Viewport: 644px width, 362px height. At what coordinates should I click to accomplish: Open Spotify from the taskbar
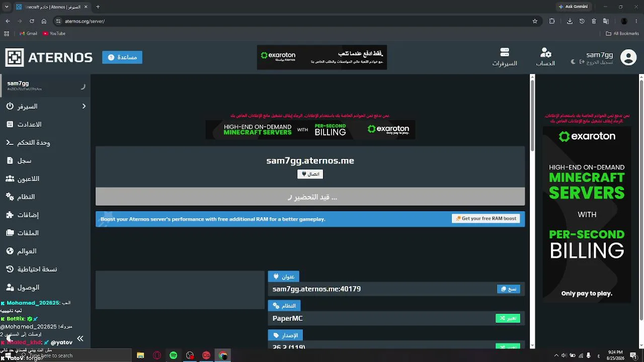point(173,355)
